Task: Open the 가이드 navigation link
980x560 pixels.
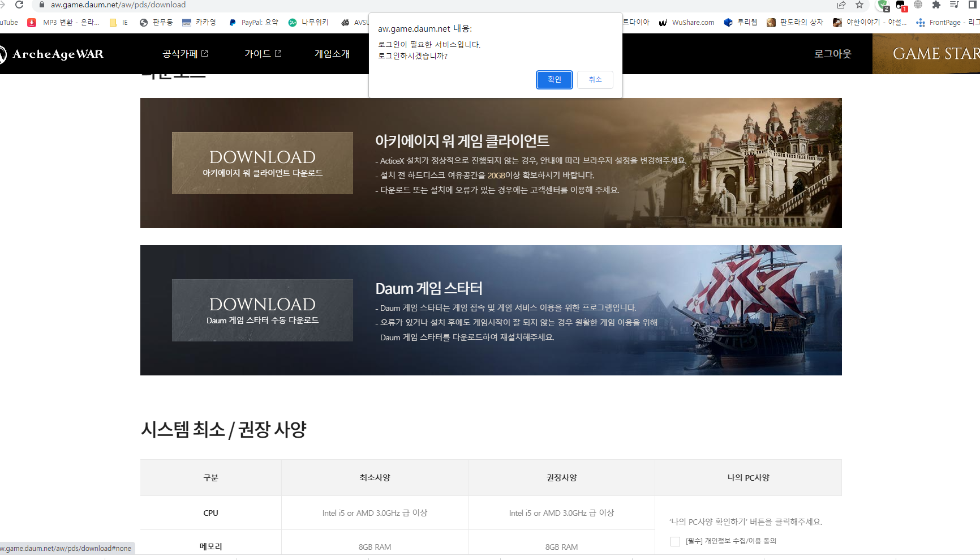Action: point(263,54)
